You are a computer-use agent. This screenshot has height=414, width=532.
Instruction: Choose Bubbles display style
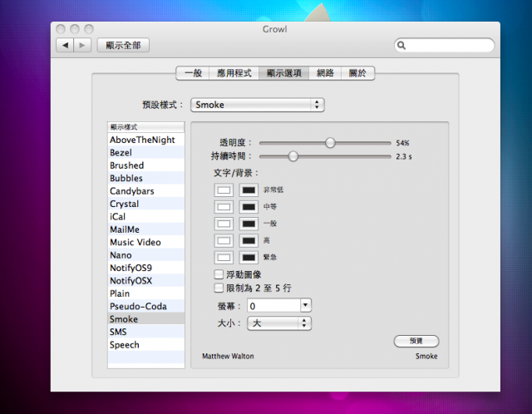(146, 178)
